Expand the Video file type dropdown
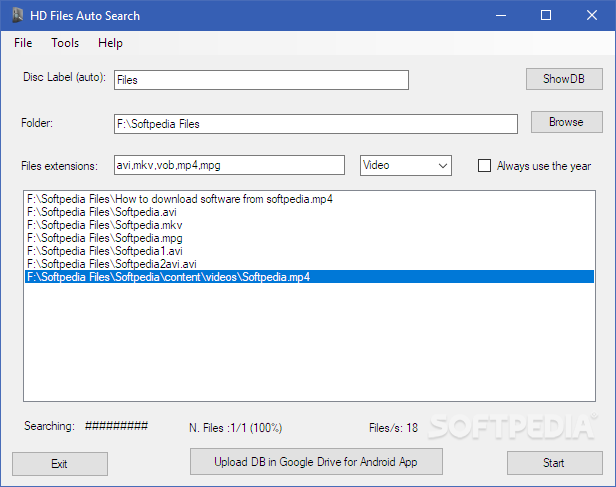Viewport: 616px width, 487px height. [406, 165]
